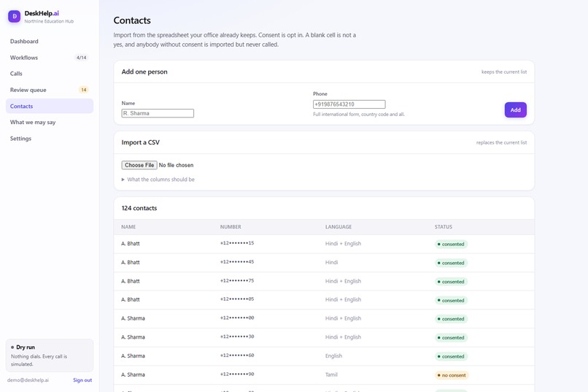Click the Sign out link
Screen dimensions: 588x392
[x=82, y=380]
